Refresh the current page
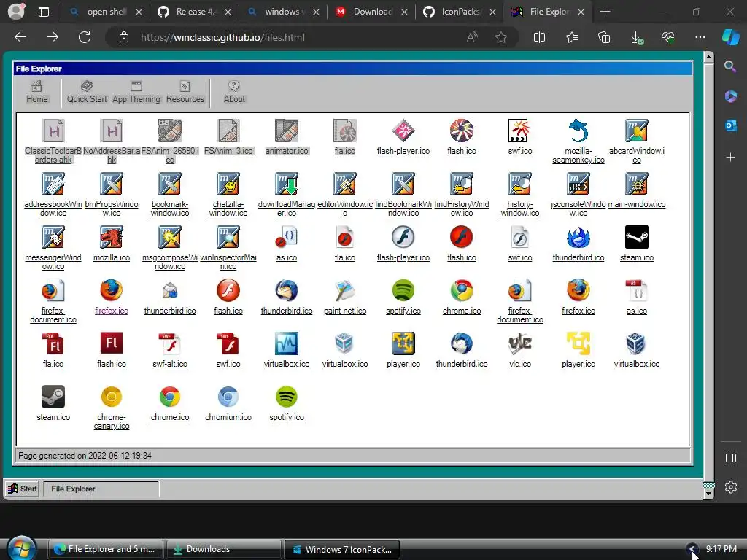Image resolution: width=747 pixels, height=560 pixels. [85, 37]
